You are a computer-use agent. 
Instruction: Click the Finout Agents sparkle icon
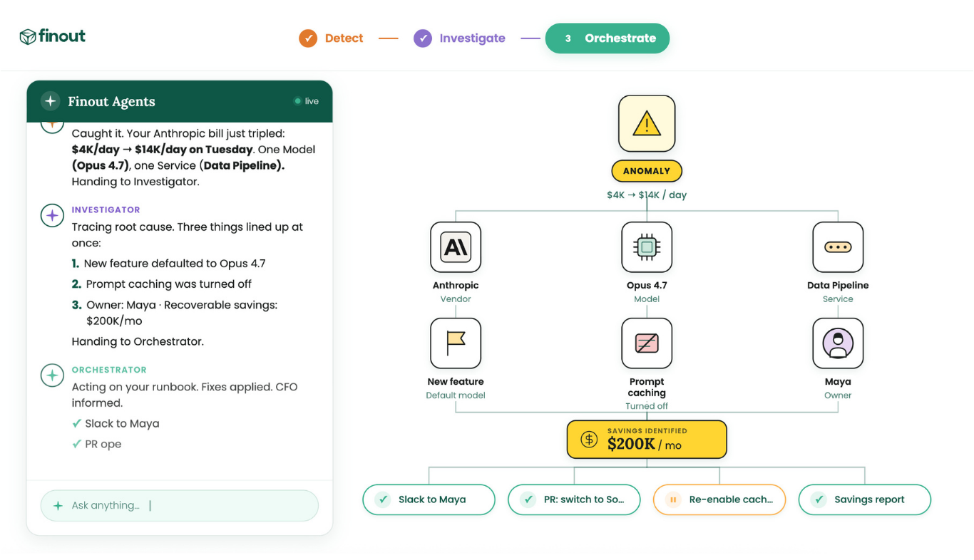(50, 101)
